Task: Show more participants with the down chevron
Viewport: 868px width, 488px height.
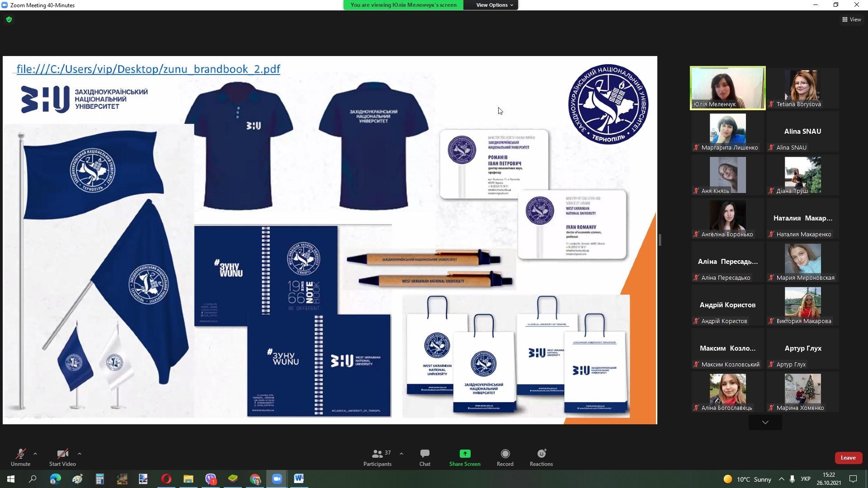Action: click(765, 422)
